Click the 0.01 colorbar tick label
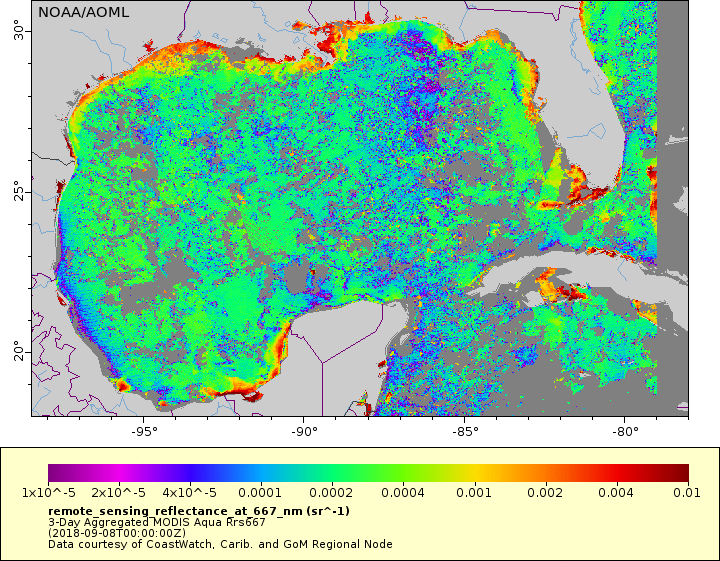The height and width of the screenshot is (561, 720). (x=687, y=493)
